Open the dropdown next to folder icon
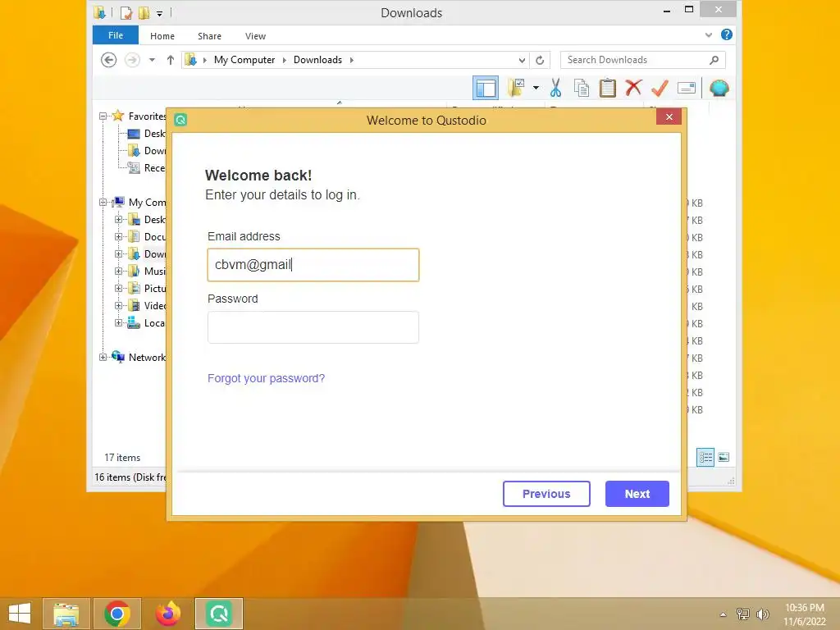Screen dimensions: 840x630 536,88
